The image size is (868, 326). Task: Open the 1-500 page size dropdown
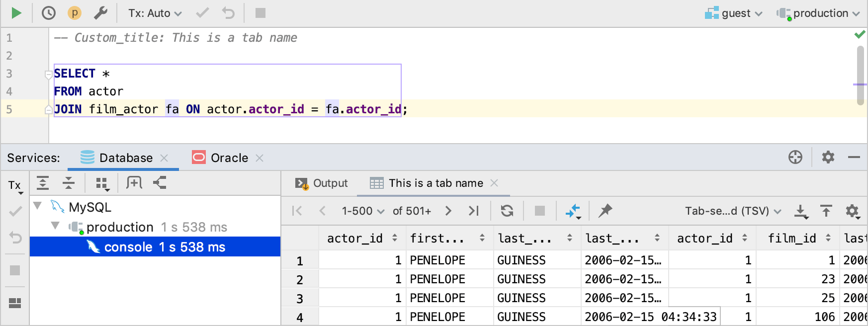[x=363, y=211]
